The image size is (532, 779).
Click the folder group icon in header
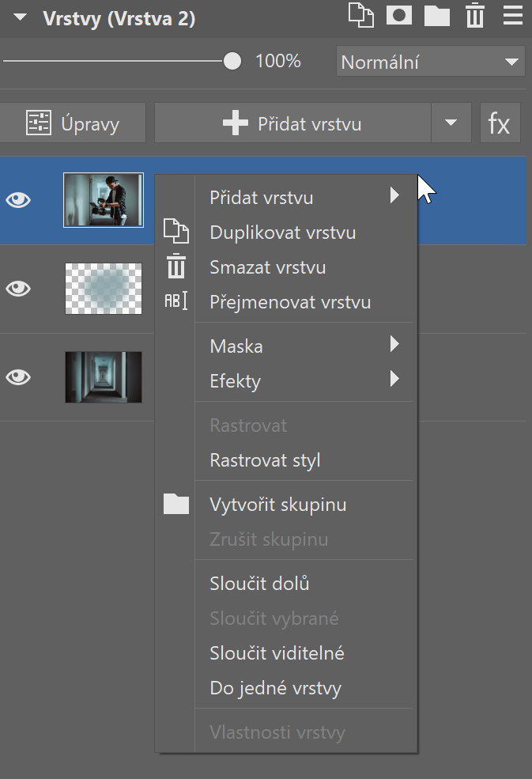point(437,16)
